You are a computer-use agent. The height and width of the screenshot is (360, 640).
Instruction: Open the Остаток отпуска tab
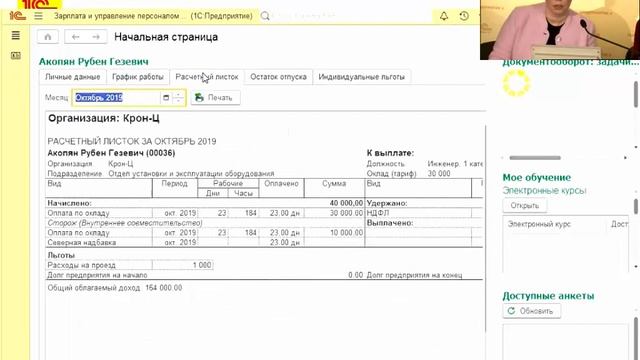(278, 77)
